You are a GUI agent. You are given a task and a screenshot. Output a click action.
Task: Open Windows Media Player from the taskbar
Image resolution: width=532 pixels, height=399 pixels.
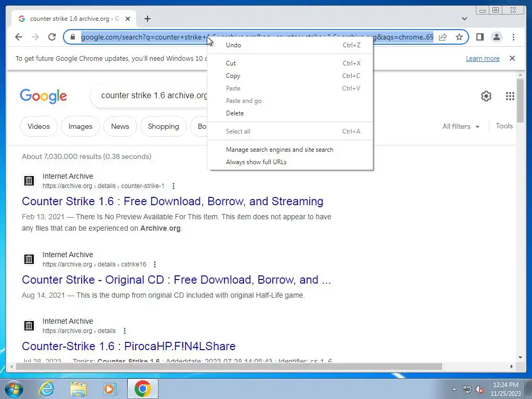coord(110,389)
